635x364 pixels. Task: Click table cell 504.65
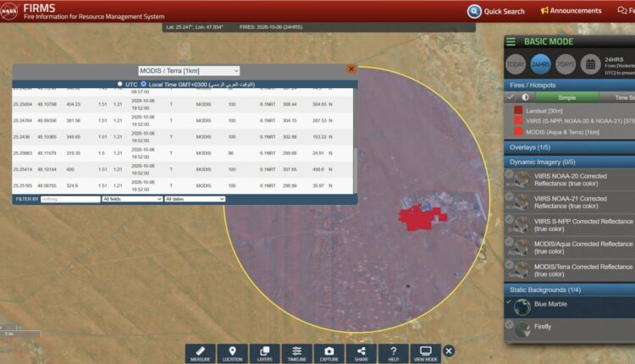click(x=319, y=104)
